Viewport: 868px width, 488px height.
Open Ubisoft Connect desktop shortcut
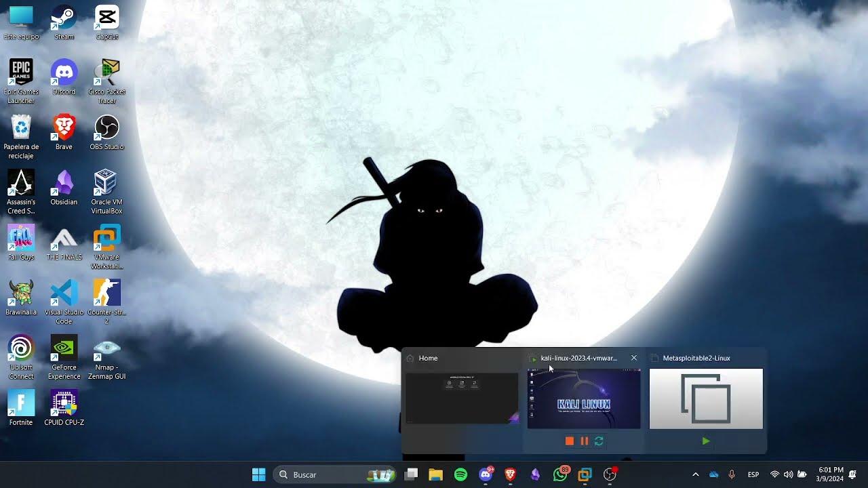click(21, 358)
